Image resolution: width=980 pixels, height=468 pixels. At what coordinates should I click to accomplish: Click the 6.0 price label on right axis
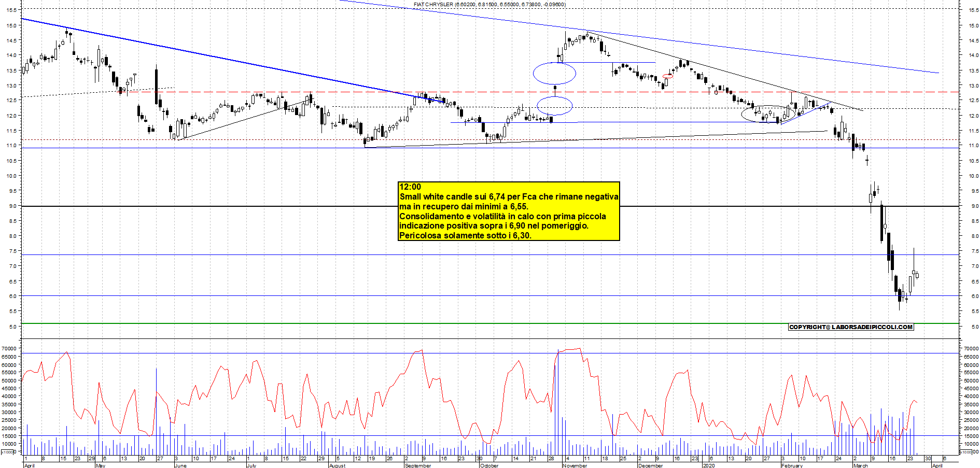click(974, 296)
